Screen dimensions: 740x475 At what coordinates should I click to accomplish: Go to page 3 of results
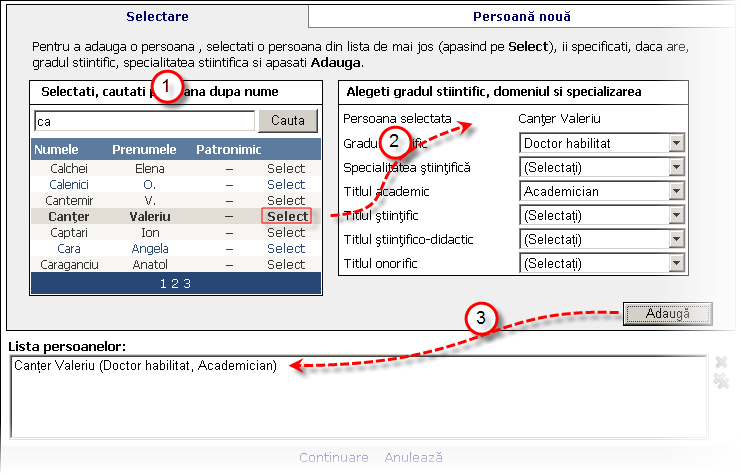186,283
